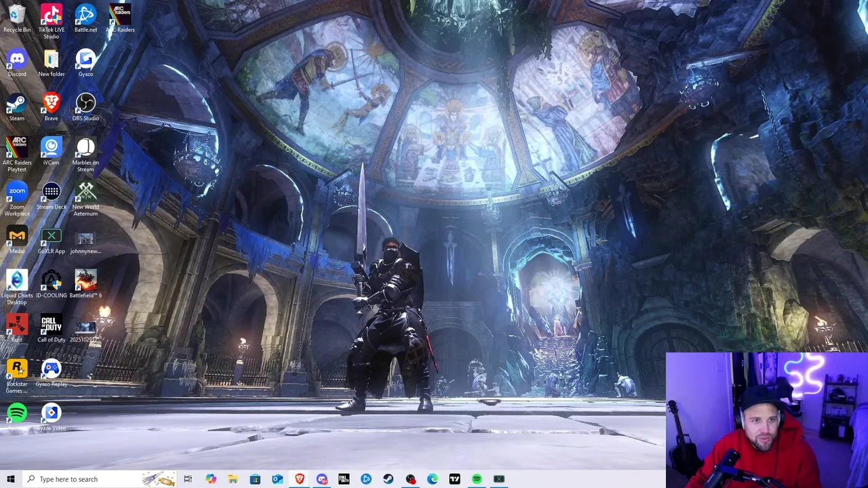
Task: Open the Windows Start menu
Action: click(10, 479)
